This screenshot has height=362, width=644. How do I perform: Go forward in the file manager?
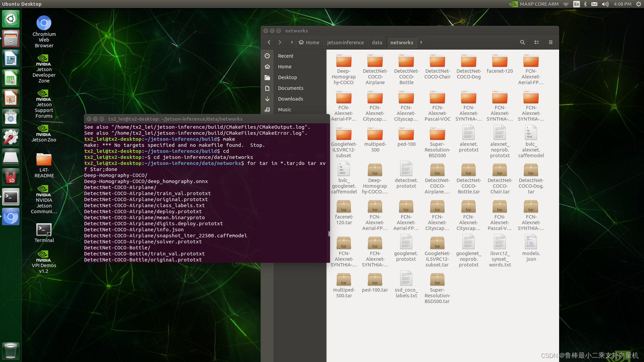280,42
